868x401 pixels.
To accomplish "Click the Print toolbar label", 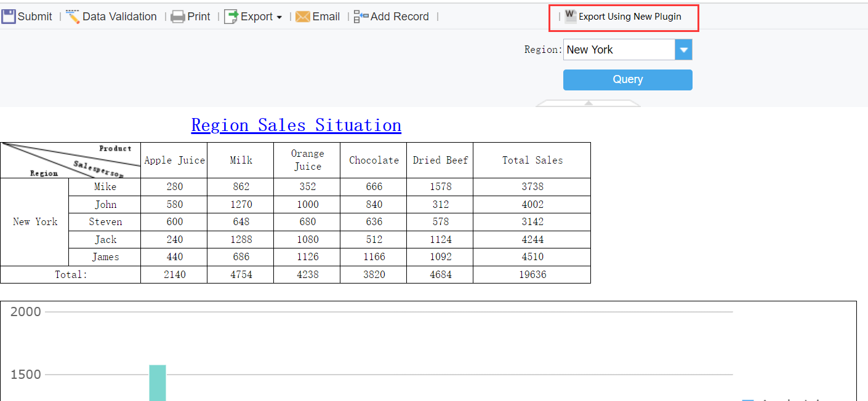I will (199, 17).
